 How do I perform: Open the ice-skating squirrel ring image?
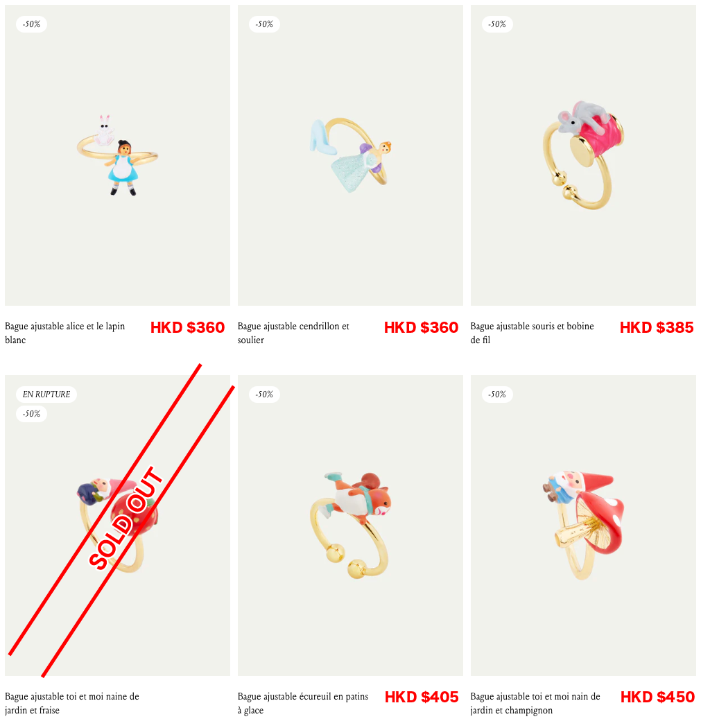point(351,526)
